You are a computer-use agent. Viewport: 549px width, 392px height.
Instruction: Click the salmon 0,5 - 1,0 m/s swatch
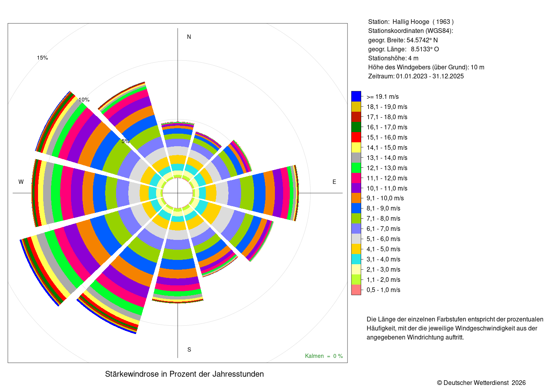(356, 290)
